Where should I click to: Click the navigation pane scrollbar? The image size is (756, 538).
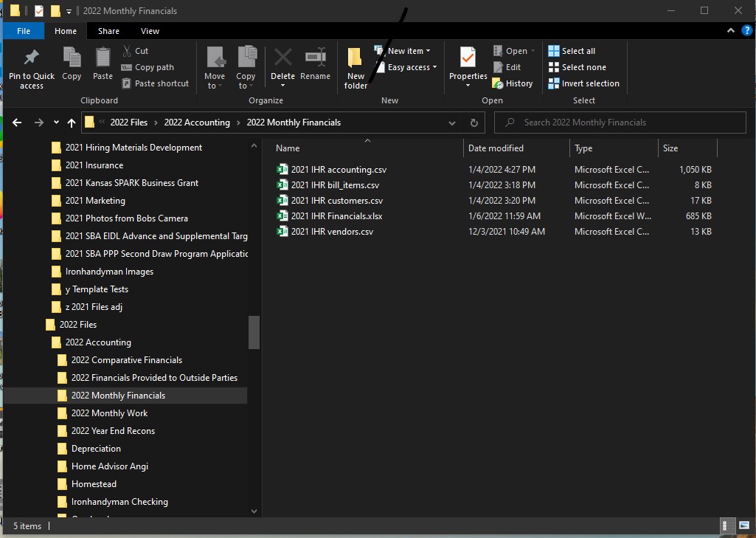click(x=254, y=332)
